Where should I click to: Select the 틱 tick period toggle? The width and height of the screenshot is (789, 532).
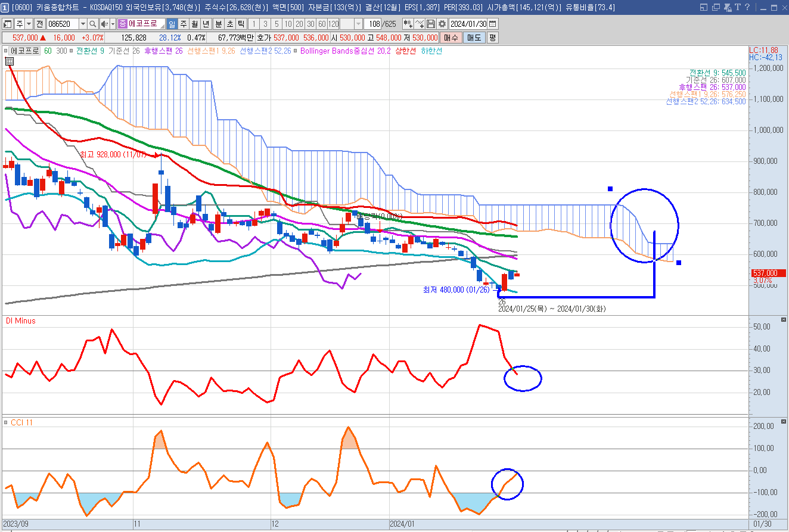240,24
